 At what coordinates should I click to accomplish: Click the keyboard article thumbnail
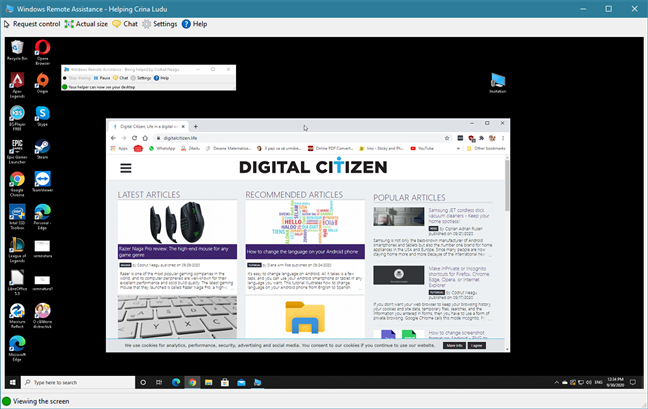click(177, 317)
